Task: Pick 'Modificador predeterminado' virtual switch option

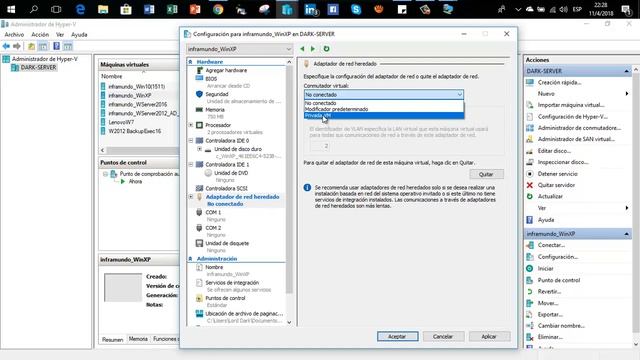Action: 384,109
